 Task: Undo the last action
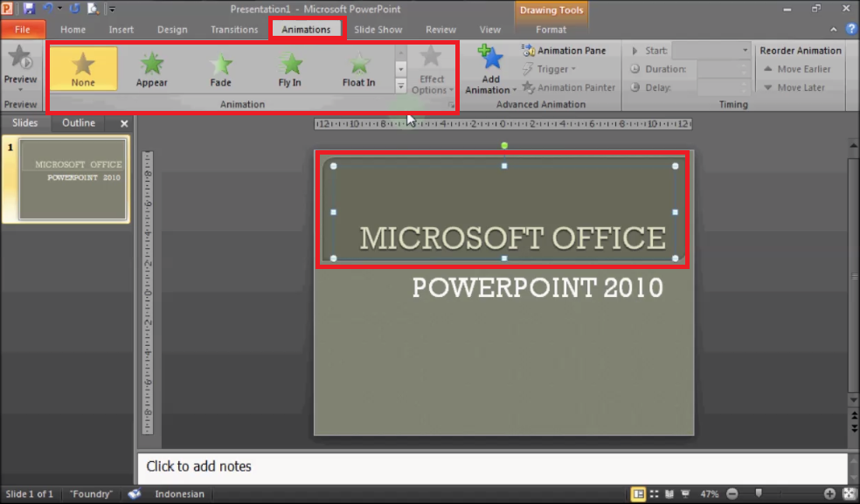coord(48,9)
